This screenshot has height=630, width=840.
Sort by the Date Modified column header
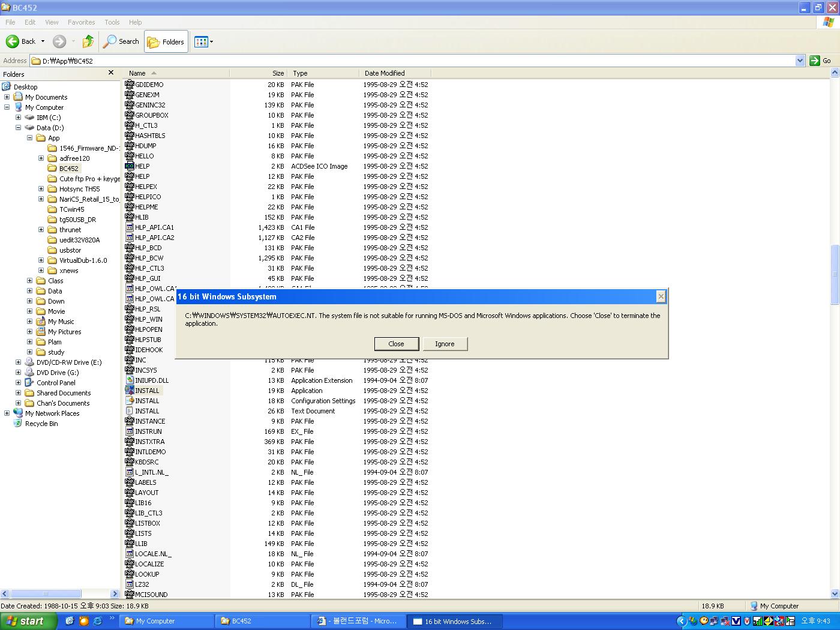[395, 73]
